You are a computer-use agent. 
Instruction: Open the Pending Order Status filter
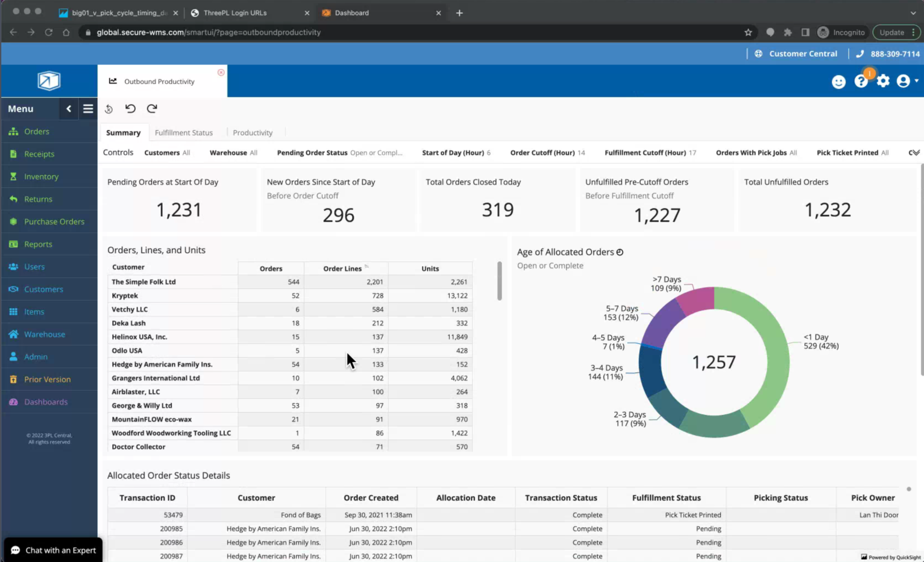339,153
